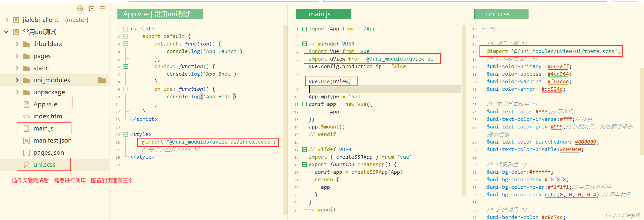Fold the onLaunch function in App.vue

[x=126, y=44]
